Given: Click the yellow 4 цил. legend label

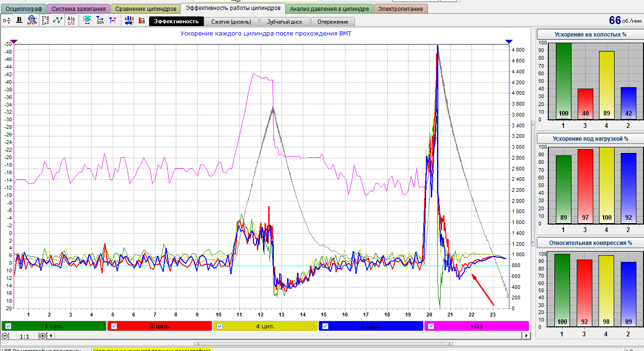Looking at the screenshot, I should [x=265, y=326].
